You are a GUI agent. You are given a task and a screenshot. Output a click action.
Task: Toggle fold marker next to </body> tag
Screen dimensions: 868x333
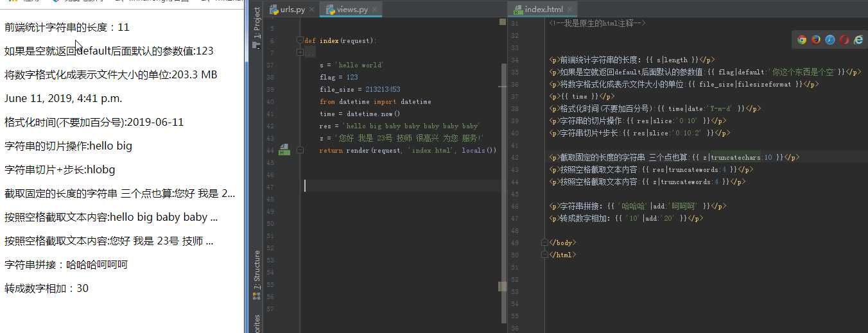tap(544, 243)
